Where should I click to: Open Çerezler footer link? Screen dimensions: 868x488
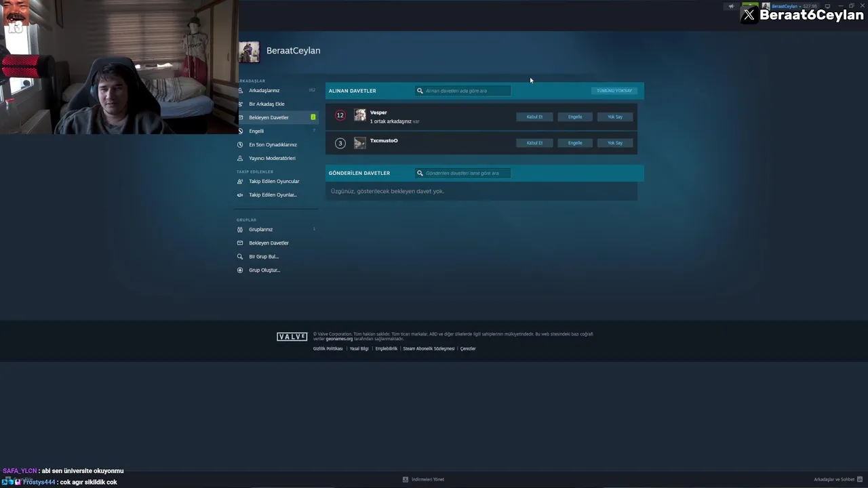tap(468, 348)
